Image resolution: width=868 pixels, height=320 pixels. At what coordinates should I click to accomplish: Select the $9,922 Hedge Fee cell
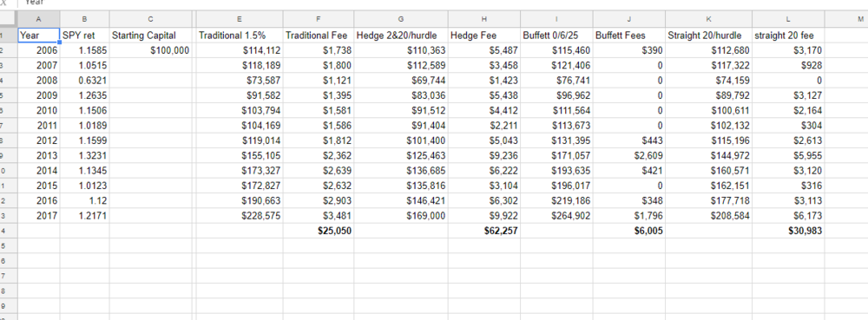click(x=484, y=216)
